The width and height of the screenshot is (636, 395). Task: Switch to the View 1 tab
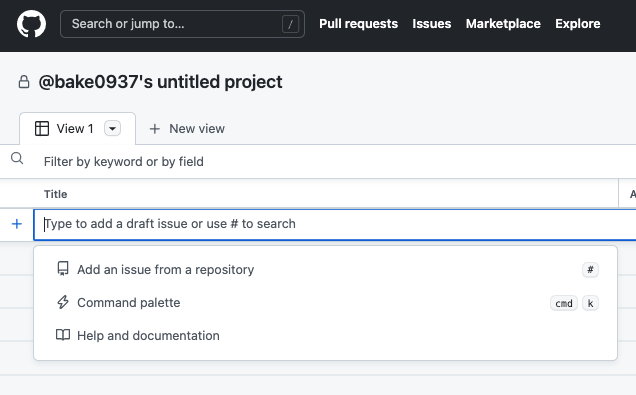point(77,129)
